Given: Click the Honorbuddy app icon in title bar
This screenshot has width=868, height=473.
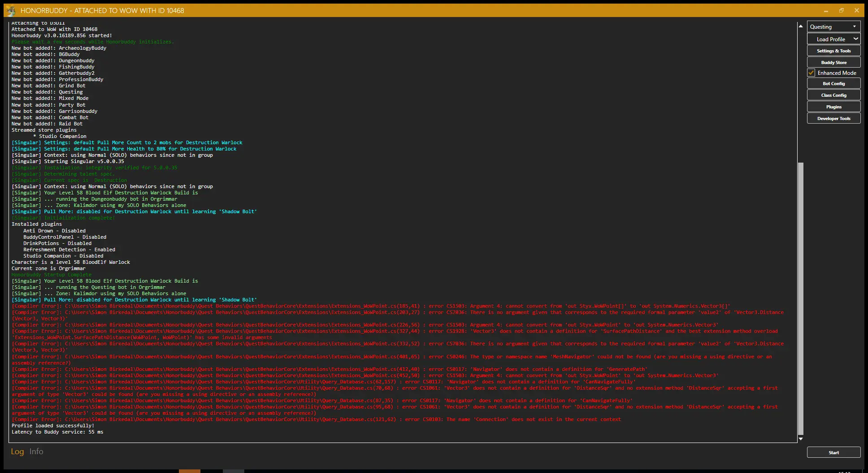Looking at the screenshot, I should (x=11, y=10).
